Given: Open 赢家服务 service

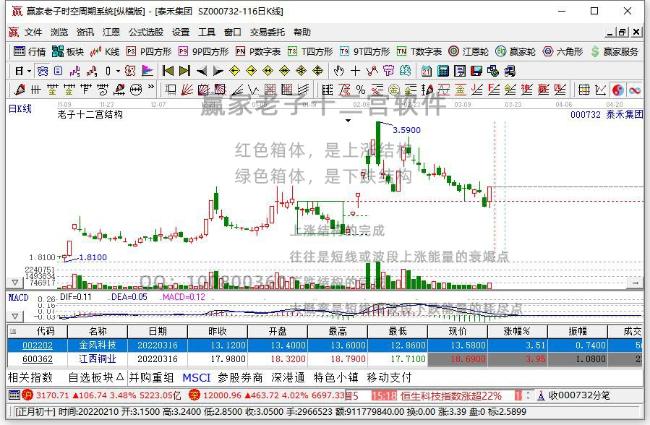Looking at the screenshot, I should [x=614, y=51].
